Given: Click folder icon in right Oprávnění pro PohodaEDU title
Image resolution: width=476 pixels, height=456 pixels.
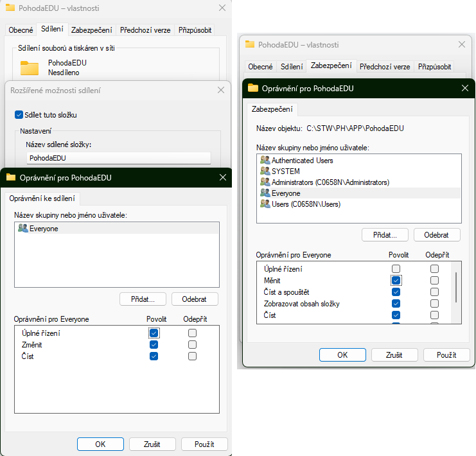Looking at the screenshot, I should [x=253, y=88].
